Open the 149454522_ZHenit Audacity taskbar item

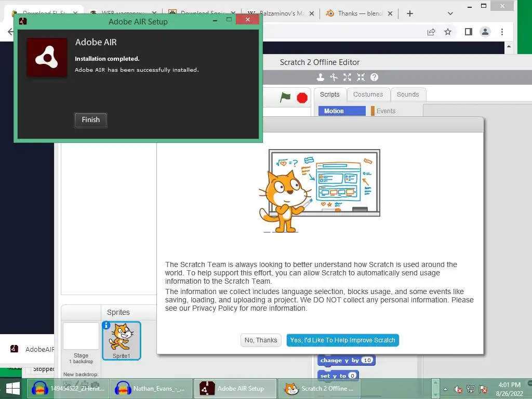(67, 389)
